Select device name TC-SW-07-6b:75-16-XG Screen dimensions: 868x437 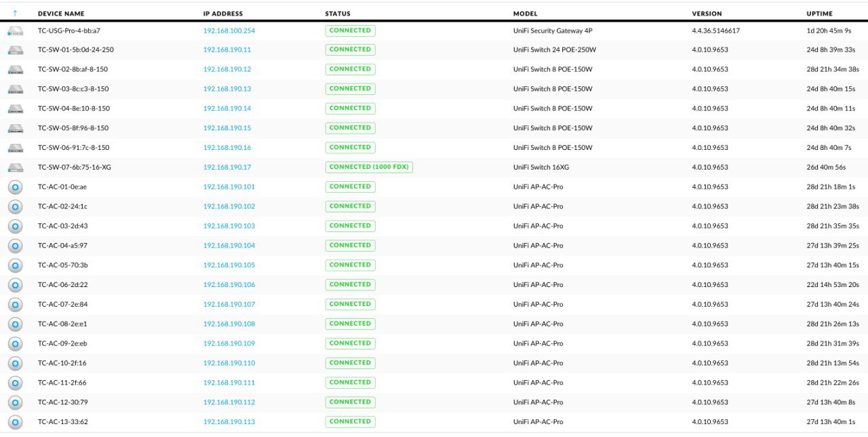tap(75, 168)
